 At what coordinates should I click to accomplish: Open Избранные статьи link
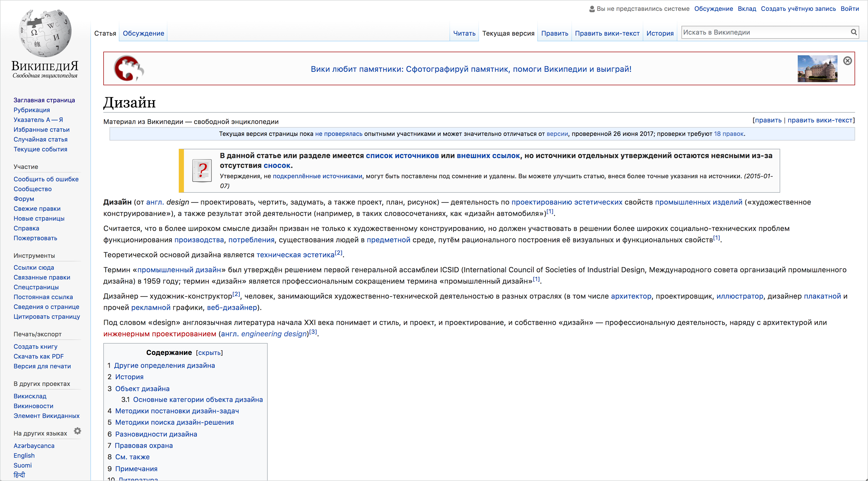[41, 129]
